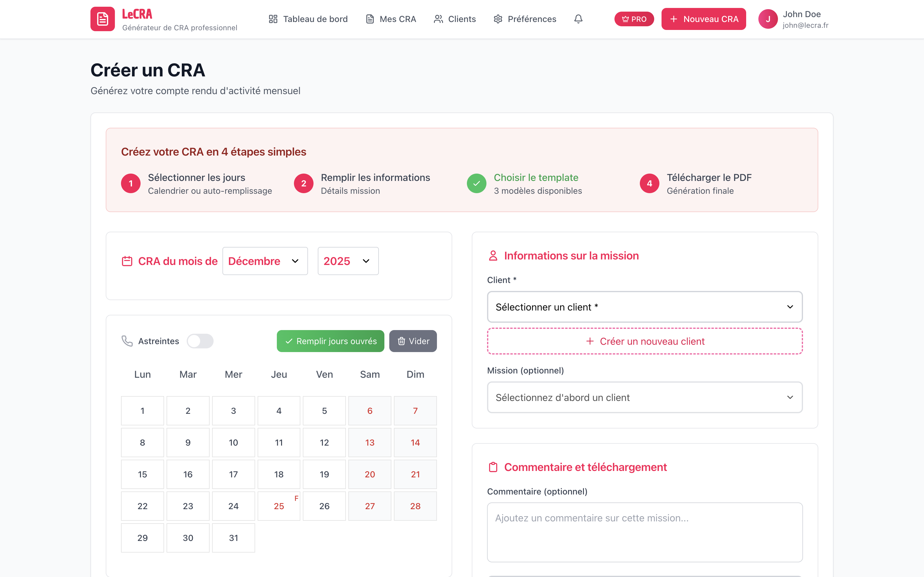Click the person icon on Informations sur la mission

pos(493,256)
